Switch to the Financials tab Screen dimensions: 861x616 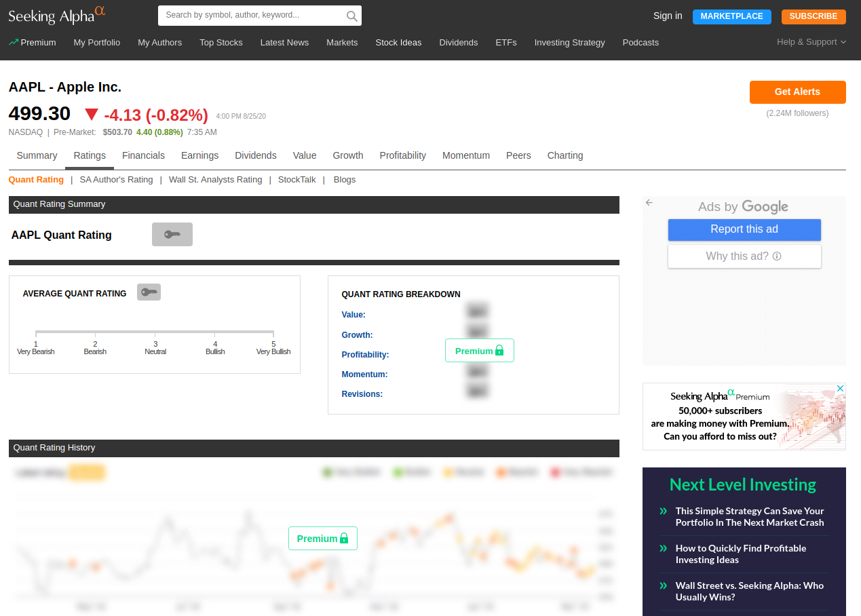click(143, 155)
